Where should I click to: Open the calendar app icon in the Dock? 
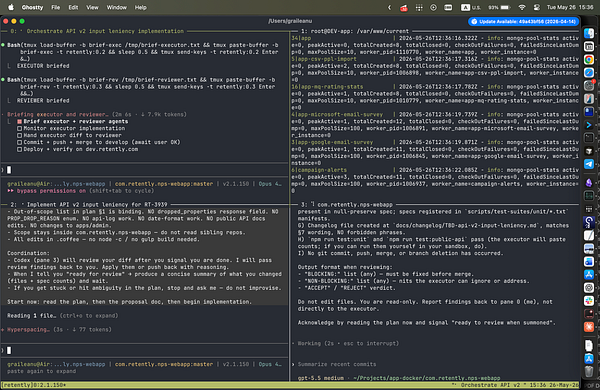(x=589, y=46)
